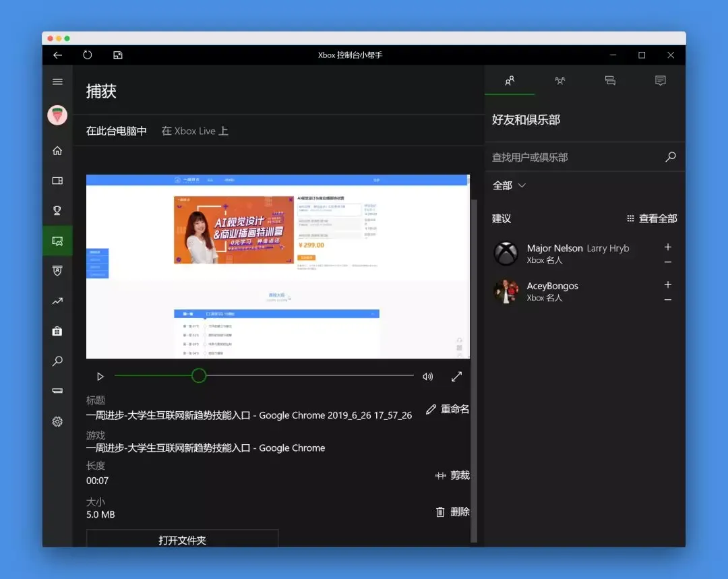Image resolution: width=728 pixels, height=579 pixels.
Task: Remove Major Nelson suggestion with minus
Action: (x=667, y=262)
